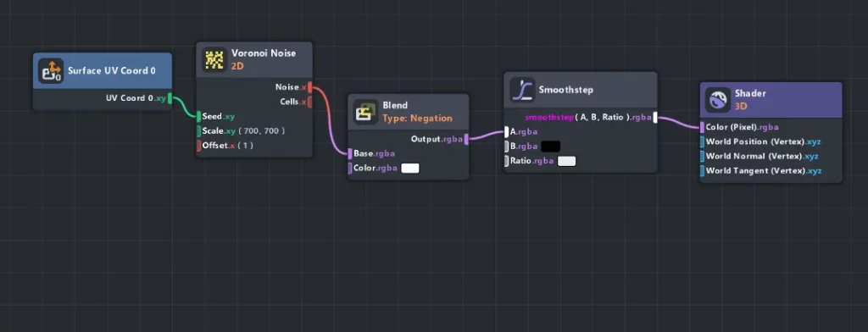Click the Color (Pixel).rgba input port

click(703, 127)
